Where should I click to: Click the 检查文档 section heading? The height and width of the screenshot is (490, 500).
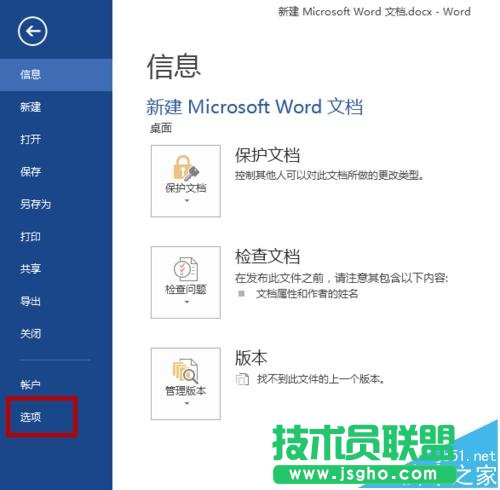point(267,256)
